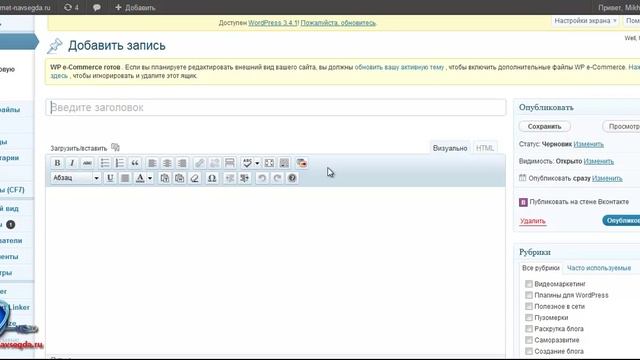
Task: Toggle underline formatting
Action: [x=110, y=178]
